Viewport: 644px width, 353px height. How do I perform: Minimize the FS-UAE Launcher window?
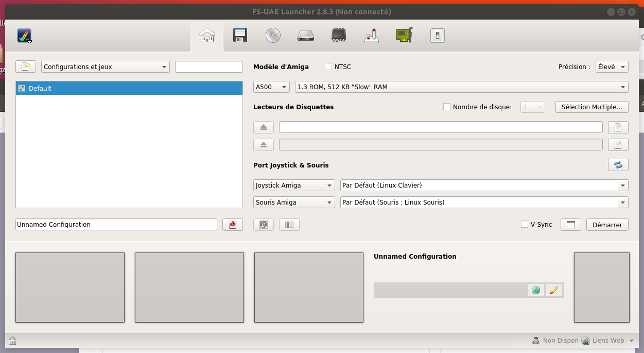point(611,12)
